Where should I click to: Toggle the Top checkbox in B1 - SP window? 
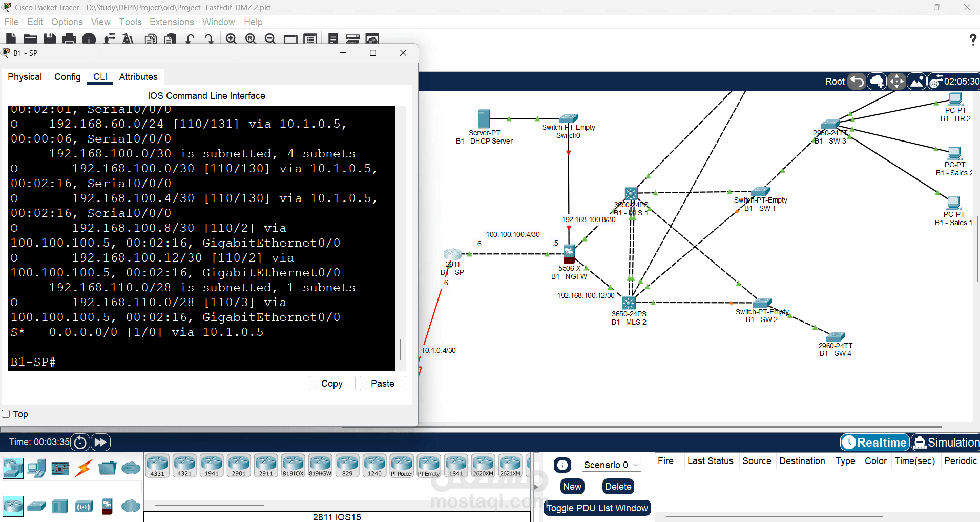click(6, 414)
